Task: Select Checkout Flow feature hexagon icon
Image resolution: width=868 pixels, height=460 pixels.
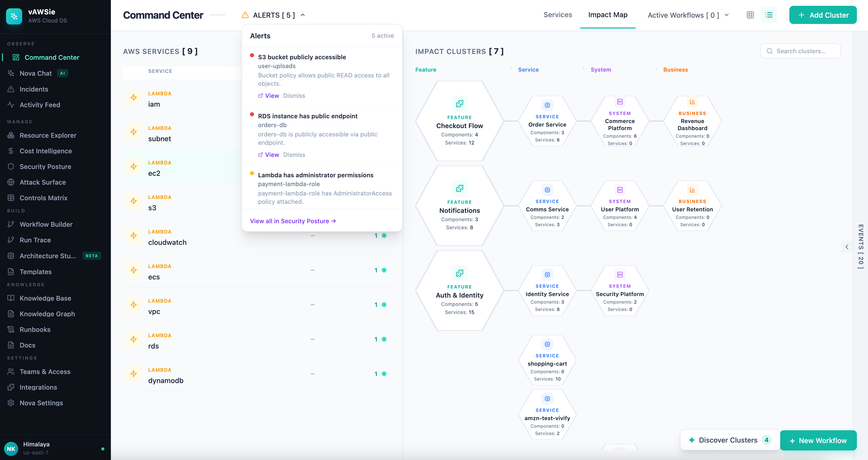Action: tap(459, 104)
